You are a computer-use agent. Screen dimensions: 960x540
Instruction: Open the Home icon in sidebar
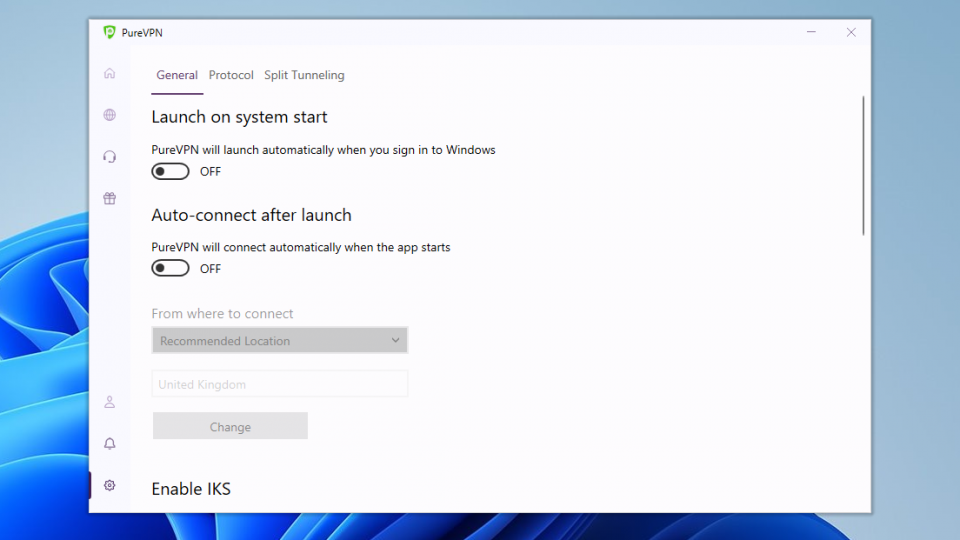click(x=110, y=73)
